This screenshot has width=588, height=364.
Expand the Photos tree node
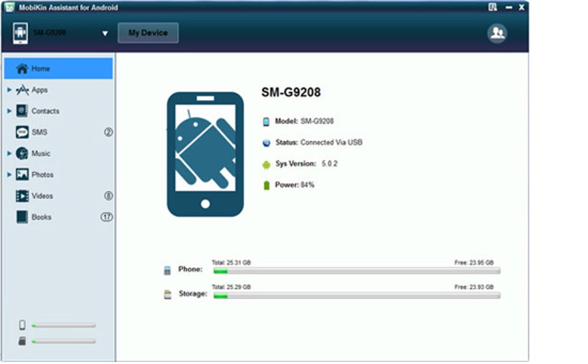point(9,175)
